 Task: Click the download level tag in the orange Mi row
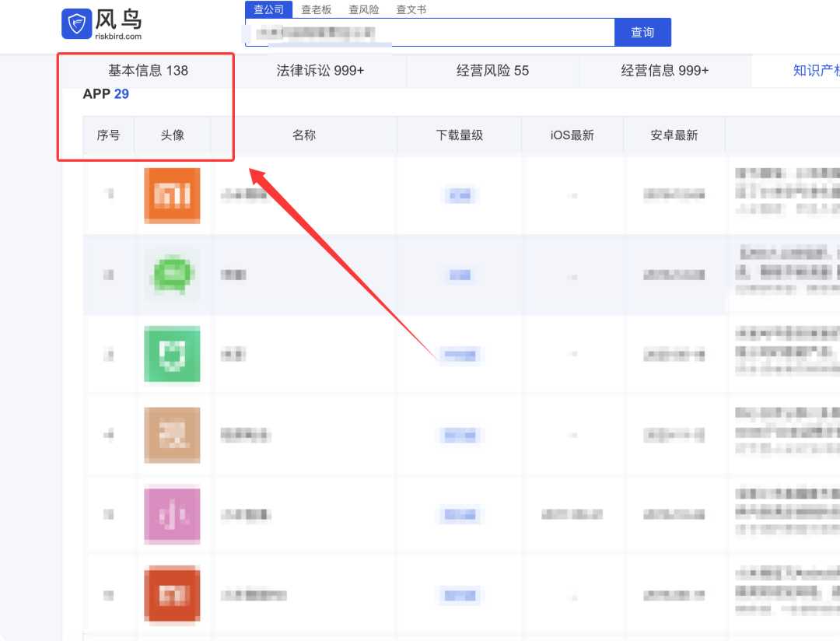click(x=460, y=195)
